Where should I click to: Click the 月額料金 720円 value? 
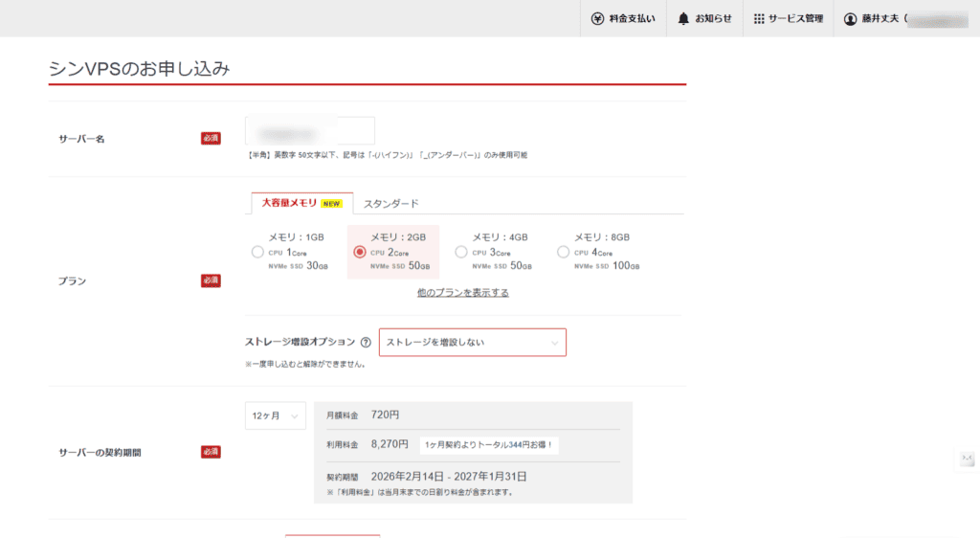pyautogui.click(x=385, y=415)
